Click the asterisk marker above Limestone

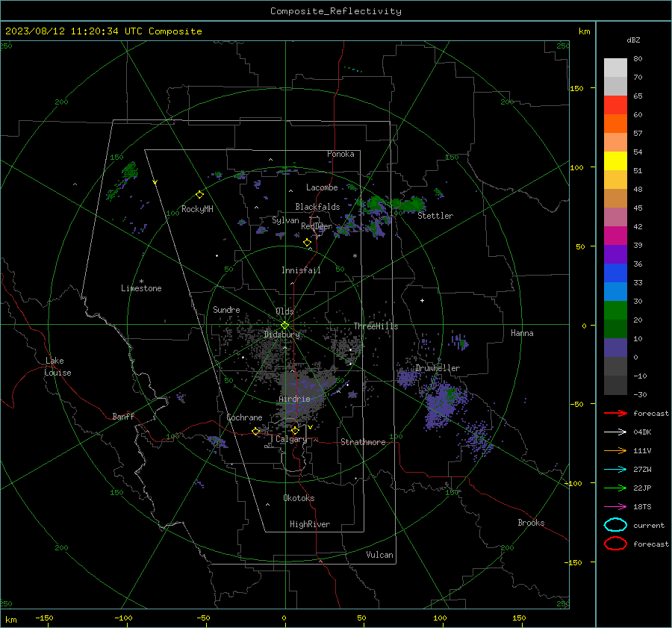coord(141,282)
